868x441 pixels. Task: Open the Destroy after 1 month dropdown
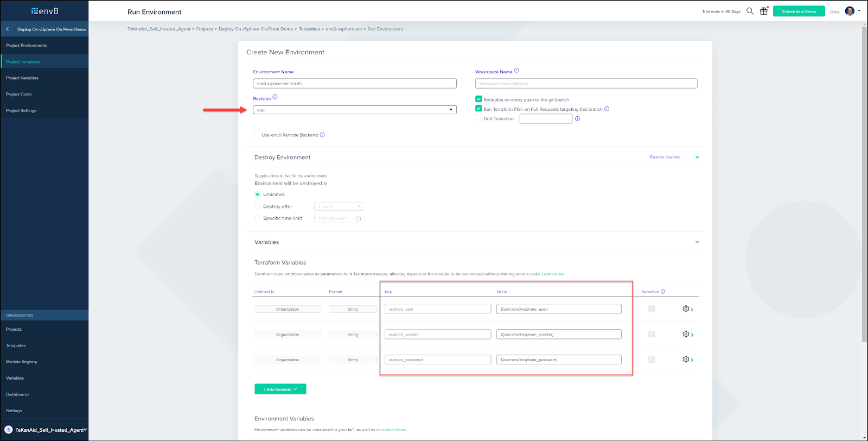coord(340,206)
